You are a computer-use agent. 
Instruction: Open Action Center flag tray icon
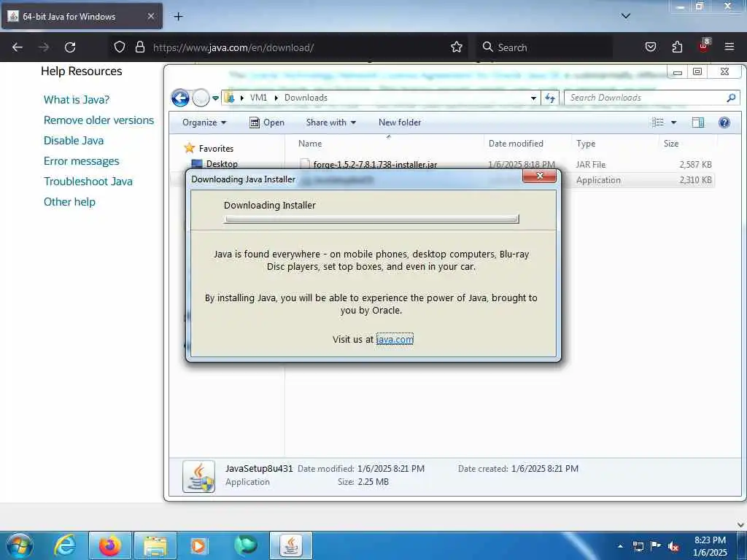(x=656, y=545)
